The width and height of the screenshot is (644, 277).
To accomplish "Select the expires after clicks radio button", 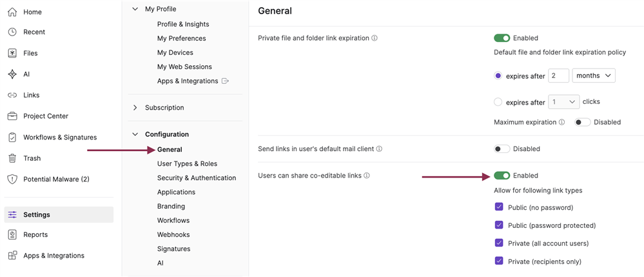I will pos(498,102).
